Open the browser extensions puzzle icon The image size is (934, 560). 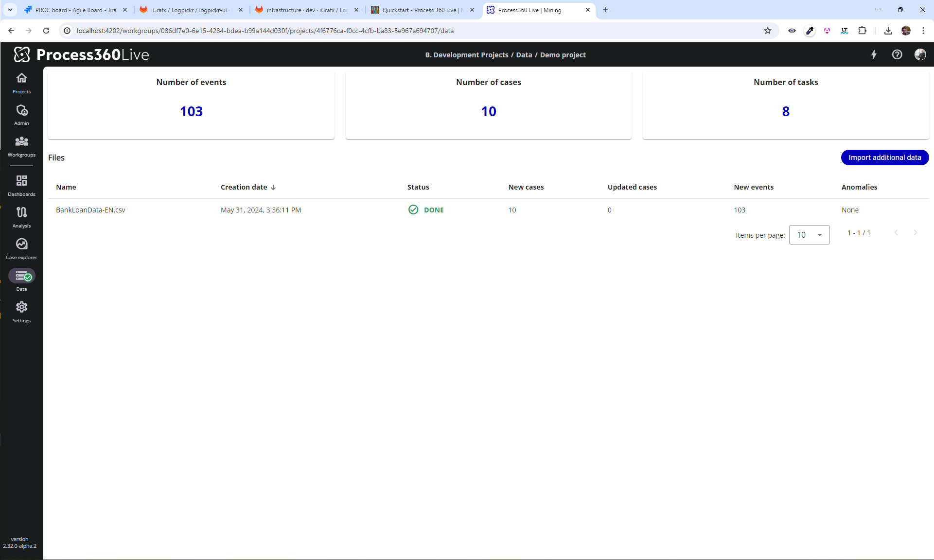[x=862, y=31]
